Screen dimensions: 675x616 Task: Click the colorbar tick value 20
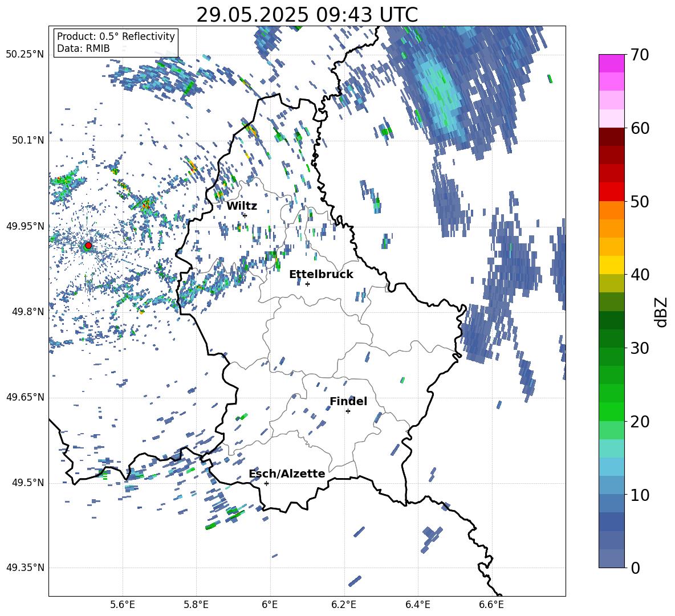coord(640,422)
